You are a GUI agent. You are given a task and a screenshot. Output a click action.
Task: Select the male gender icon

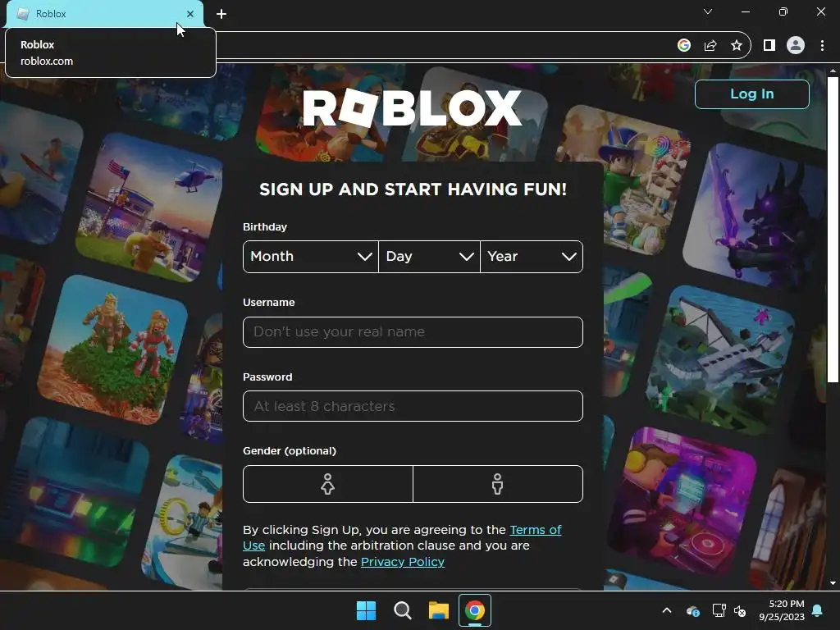(498, 484)
